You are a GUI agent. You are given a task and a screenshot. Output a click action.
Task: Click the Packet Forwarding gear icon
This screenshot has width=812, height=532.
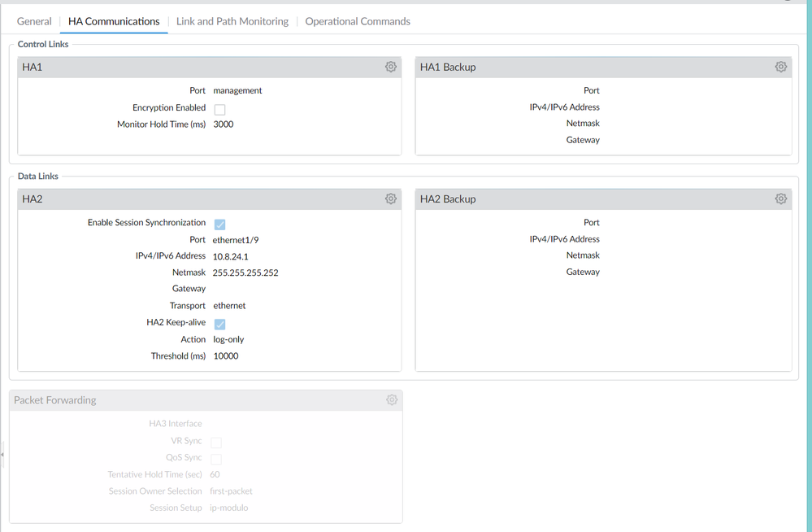point(392,400)
